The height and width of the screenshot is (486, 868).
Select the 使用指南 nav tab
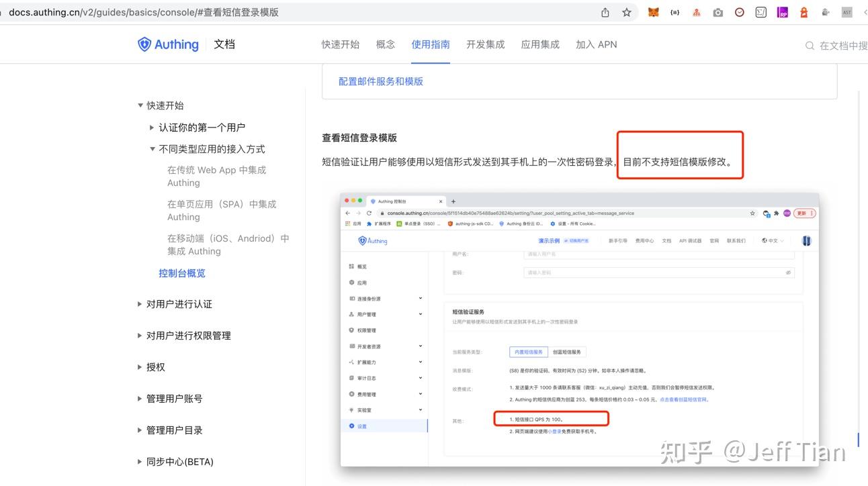431,44
